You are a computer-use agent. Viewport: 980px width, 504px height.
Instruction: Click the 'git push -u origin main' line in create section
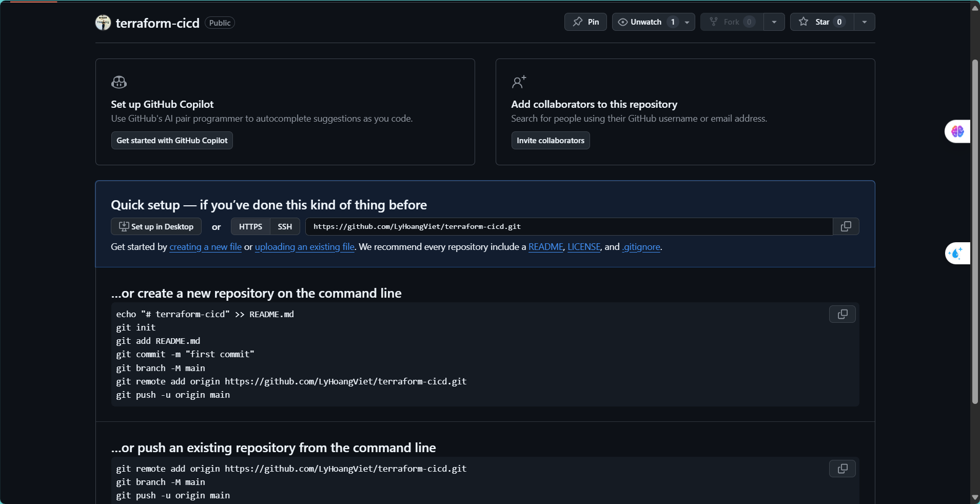point(173,395)
